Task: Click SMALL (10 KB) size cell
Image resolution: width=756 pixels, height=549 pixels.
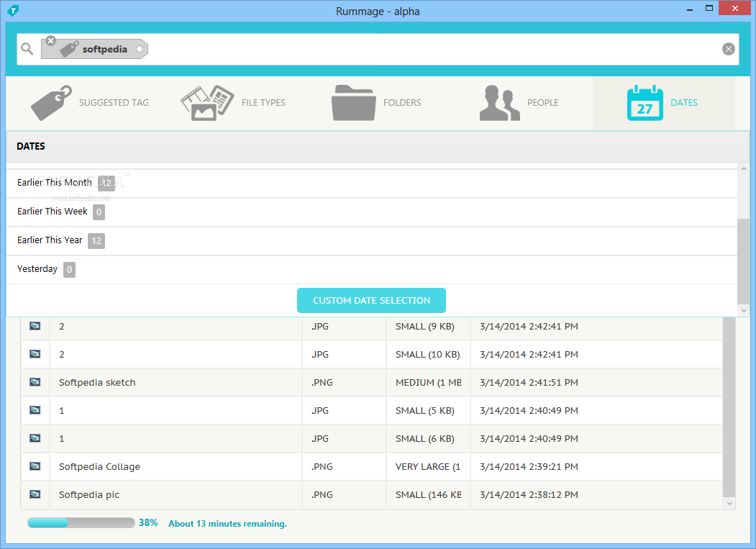Action: [x=428, y=355]
